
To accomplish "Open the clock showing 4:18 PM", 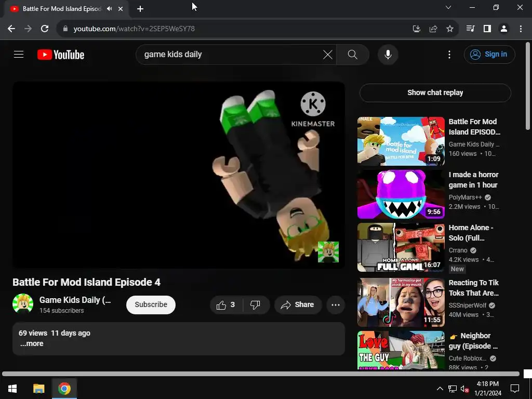I will (x=487, y=389).
